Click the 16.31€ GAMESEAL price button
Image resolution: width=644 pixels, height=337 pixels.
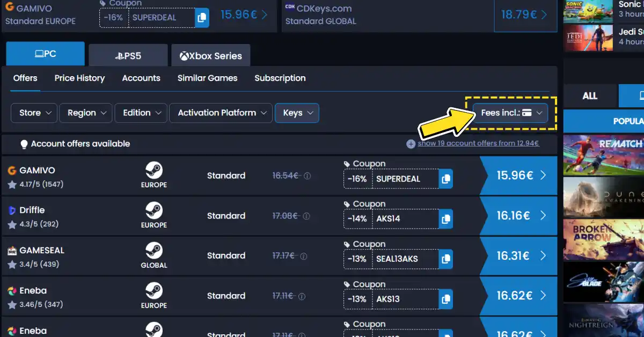(x=518, y=256)
